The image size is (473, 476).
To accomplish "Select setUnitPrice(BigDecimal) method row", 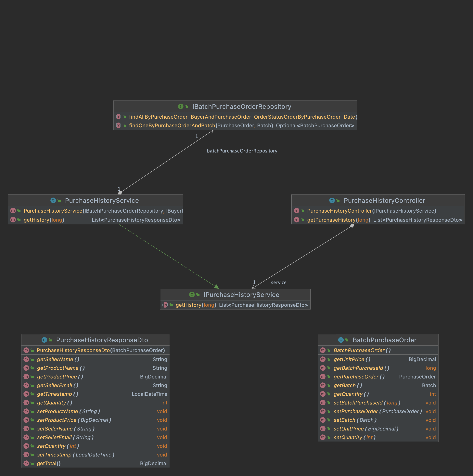I will [x=366, y=429].
